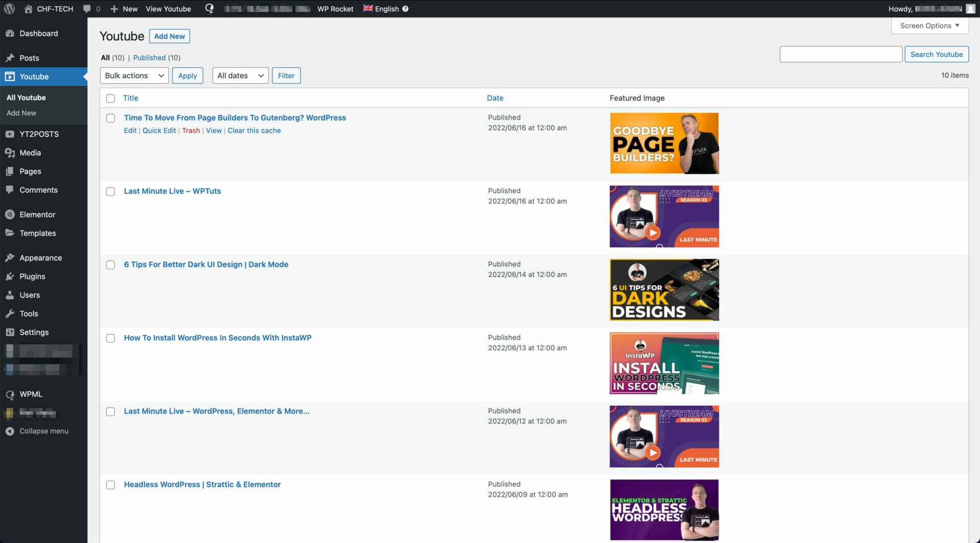This screenshot has height=543, width=980.
Task: Click the English flag icon
Action: (367, 8)
